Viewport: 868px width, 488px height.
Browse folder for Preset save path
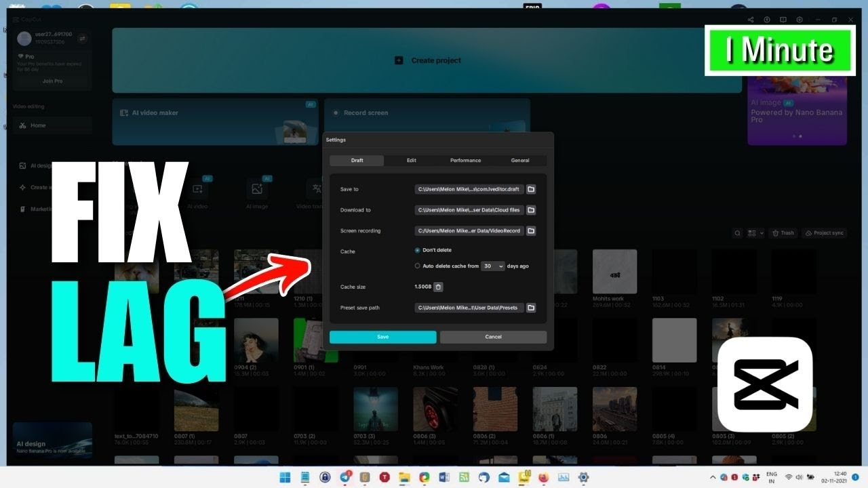click(x=531, y=308)
